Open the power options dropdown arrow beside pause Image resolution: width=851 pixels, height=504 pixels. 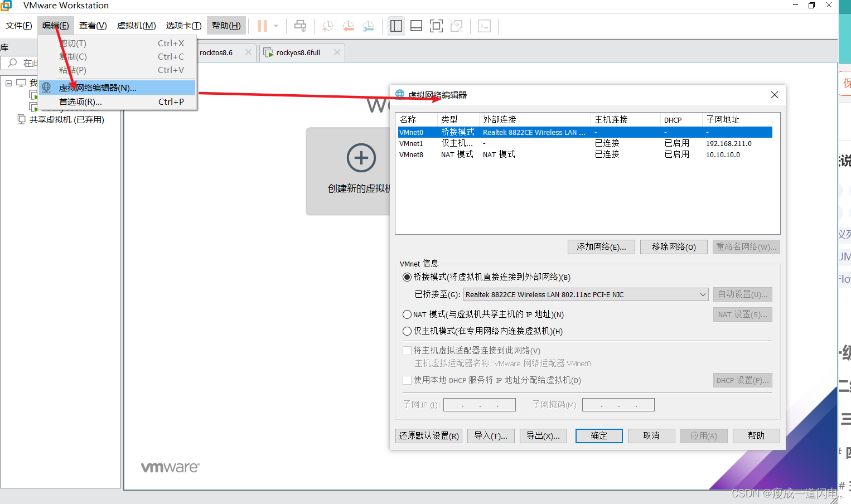276,26
